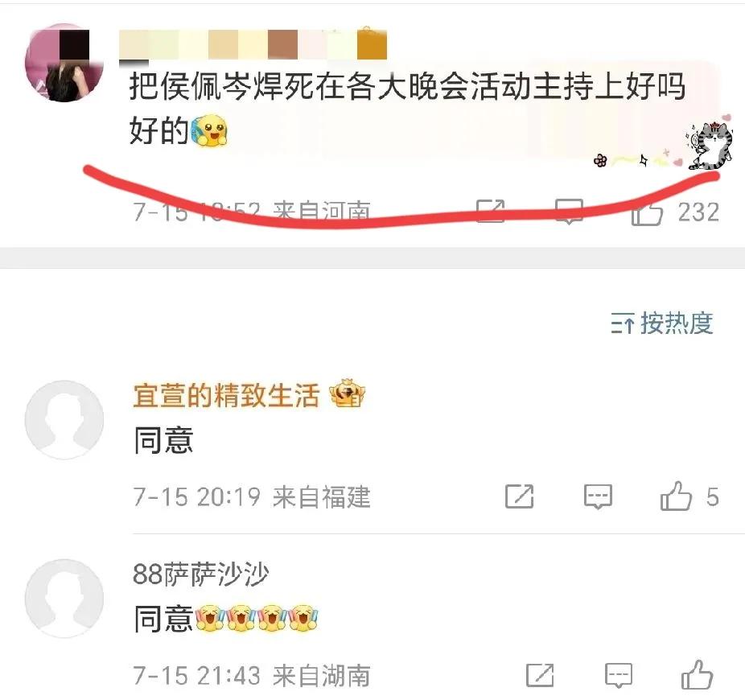Tap the crown badge beside 宜萱的精致生活
The image size is (745, 700).
click(x=348, y=394)
